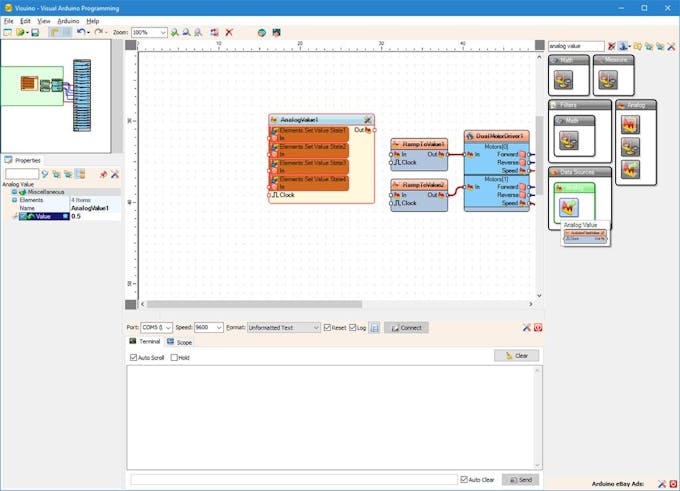
Task: Enable the Hold checkbox
Action: tap(174, 357)
